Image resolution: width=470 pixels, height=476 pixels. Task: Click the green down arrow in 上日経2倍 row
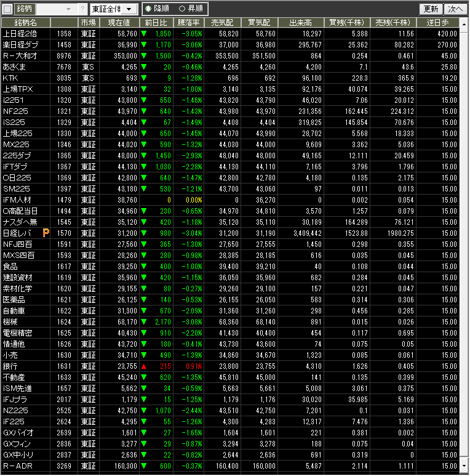(144, 34)
